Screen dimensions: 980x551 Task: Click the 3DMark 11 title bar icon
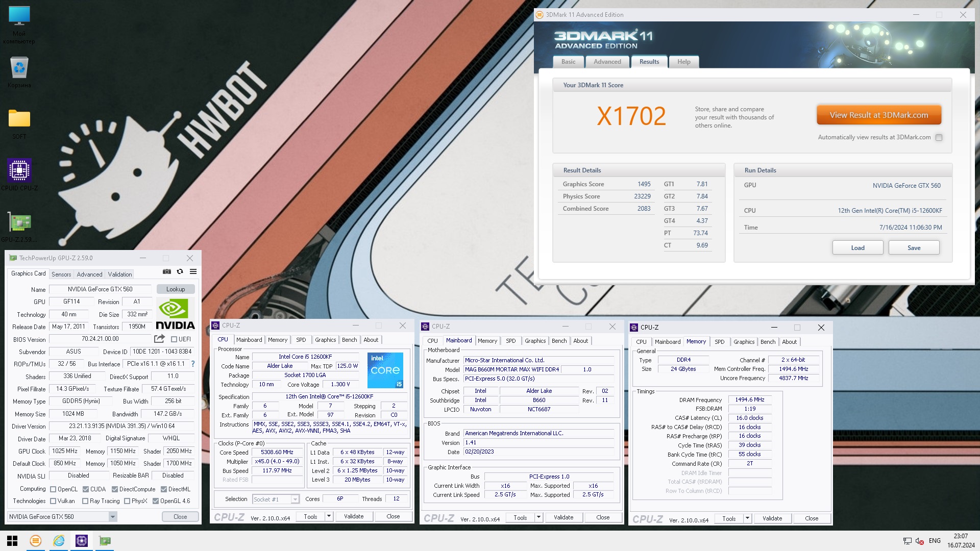pyautogui.click(x=540, y=15)
